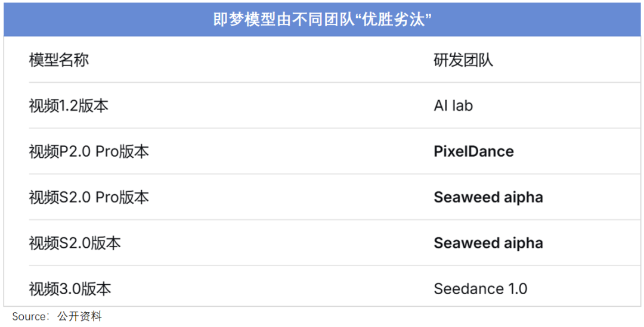Click the bold PixelDance team name

point(473,152)
